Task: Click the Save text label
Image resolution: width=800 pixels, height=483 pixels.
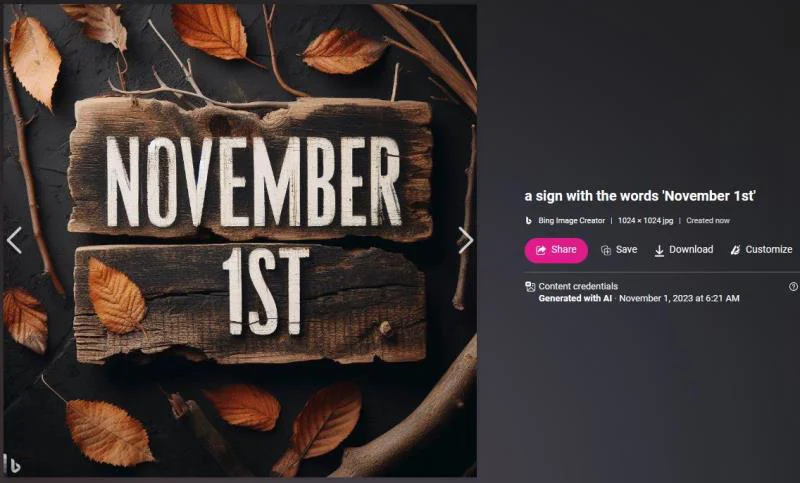Action: point(627,249)
